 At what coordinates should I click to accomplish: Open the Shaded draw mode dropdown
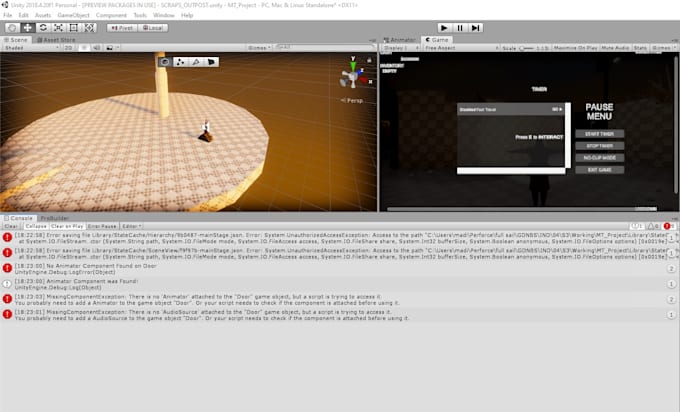coord(31,48)
